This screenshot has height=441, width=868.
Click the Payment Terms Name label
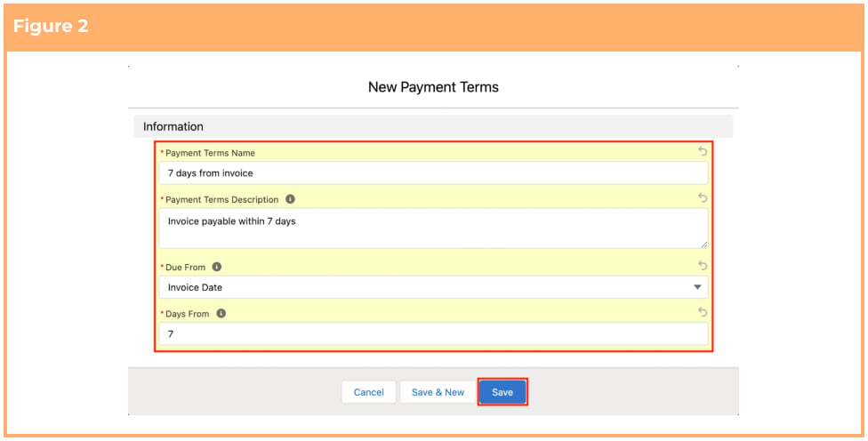211,153
